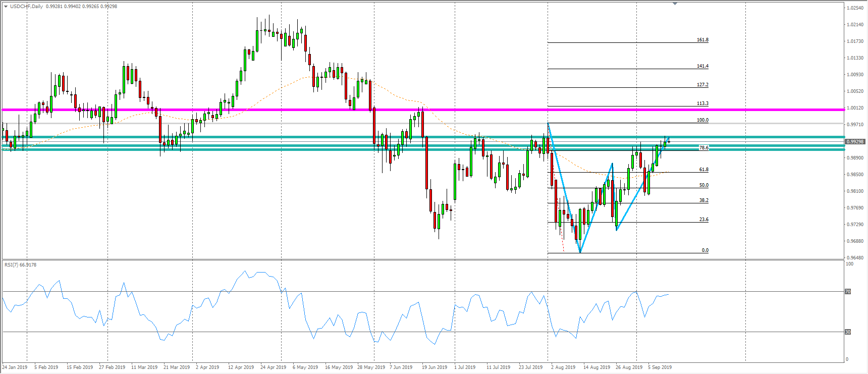
Task: Click the Fibonacci 61.8 level label
Action: (x=703, y=170)
